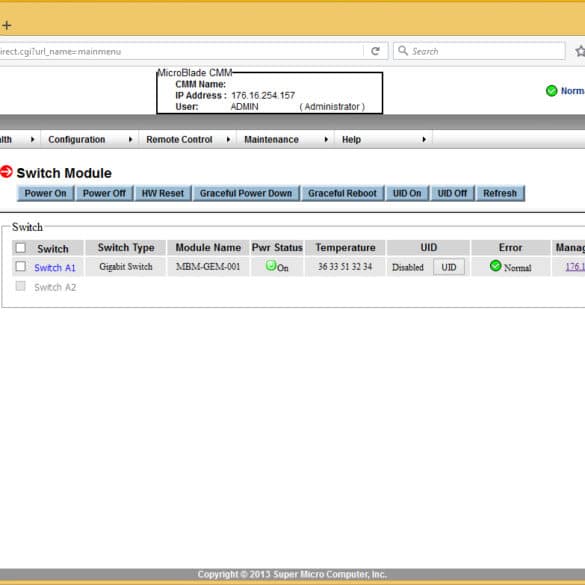The width and height of the screenshot is (585, 585).
Task: Check the Switch A1 checkbox
Action: [21, 266]
